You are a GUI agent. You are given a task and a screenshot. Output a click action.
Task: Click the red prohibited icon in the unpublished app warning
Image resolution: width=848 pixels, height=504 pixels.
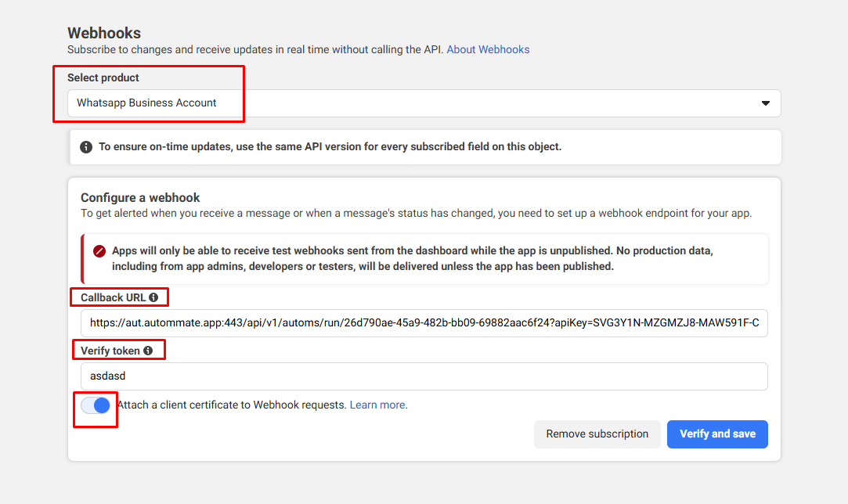[99, 251]
